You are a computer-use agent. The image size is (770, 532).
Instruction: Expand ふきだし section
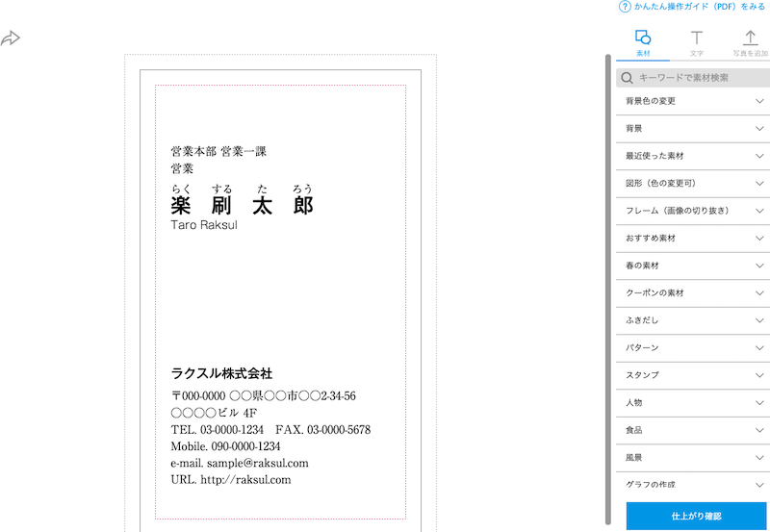[x=693, y=320]
